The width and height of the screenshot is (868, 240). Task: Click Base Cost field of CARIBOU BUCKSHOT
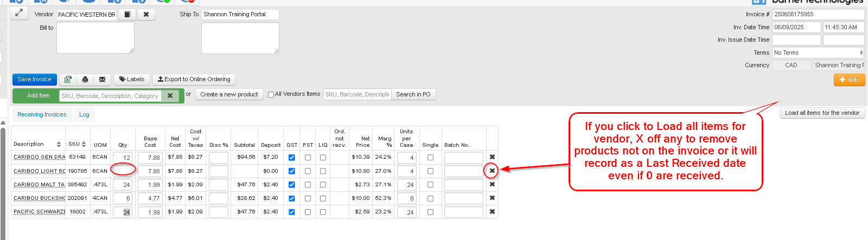150,198
